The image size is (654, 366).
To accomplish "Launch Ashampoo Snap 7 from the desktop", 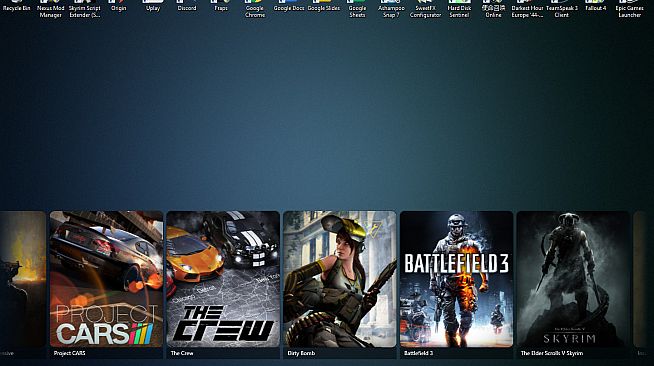I will (x=391, y=10).
